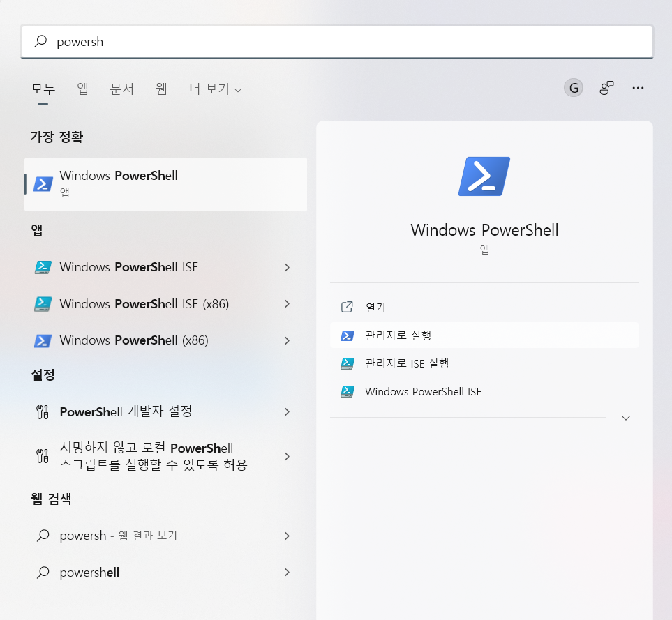The width and height of the screenshot is (672, 620).
Task: Open Windows PowerShell ISE (x86) result
Action: (165, 304)
